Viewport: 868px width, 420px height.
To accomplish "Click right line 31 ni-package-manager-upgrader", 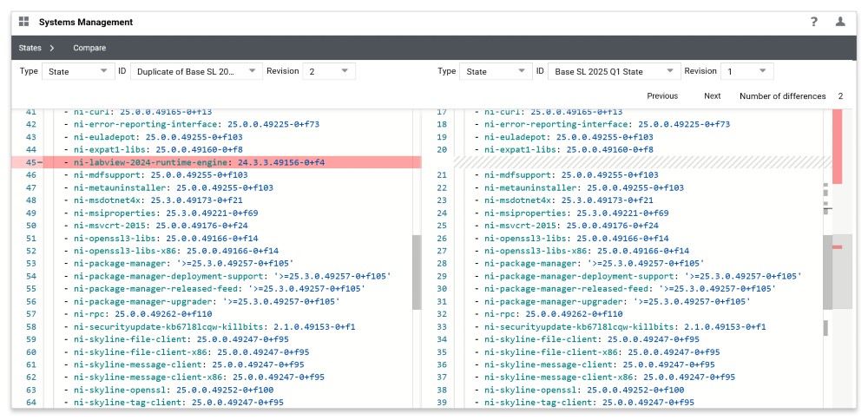I will [x=618, y=302].
